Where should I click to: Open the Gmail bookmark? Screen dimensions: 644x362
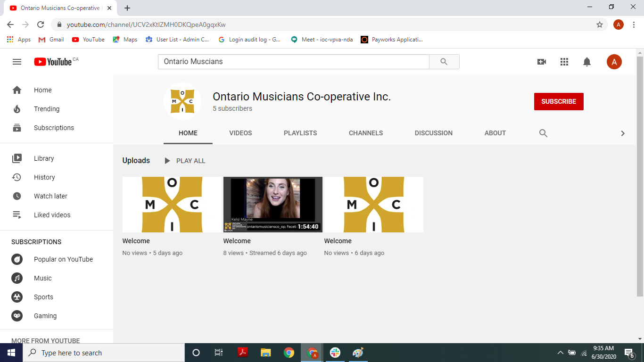tap(51, 40)
